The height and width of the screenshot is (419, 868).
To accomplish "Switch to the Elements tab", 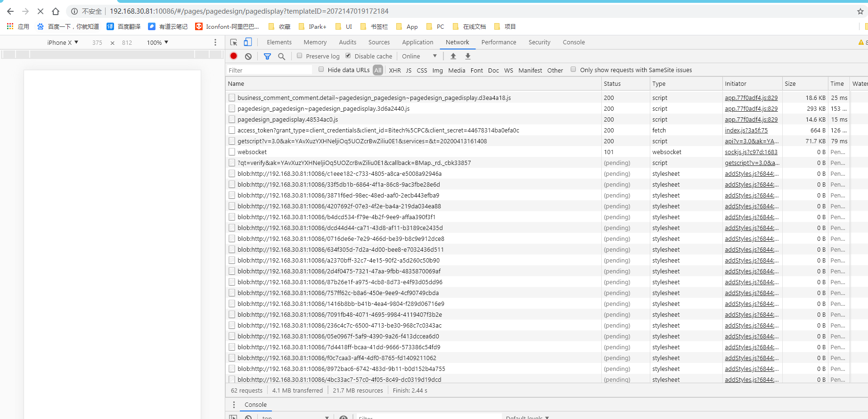I will pos(279,42).
